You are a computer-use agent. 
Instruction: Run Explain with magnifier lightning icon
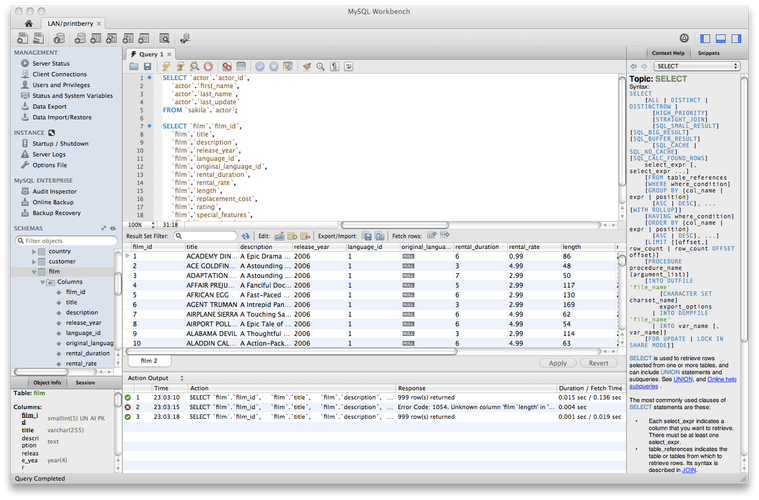(194, 66)
